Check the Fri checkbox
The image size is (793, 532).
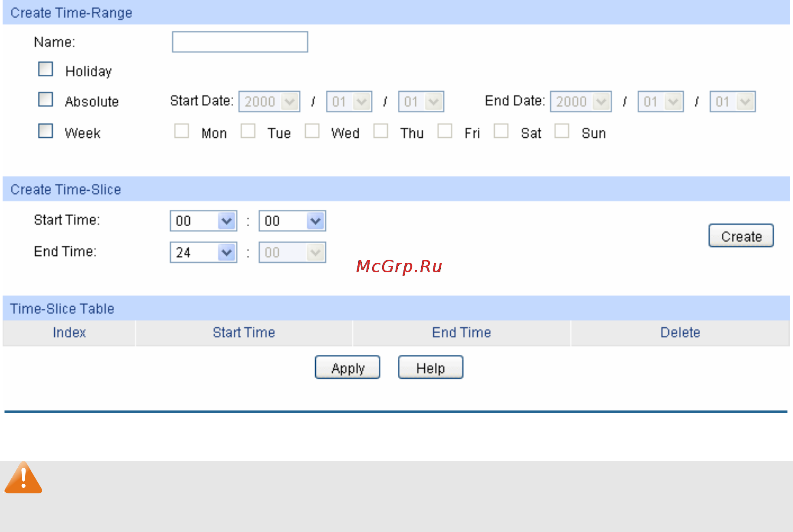pos(445,131)
